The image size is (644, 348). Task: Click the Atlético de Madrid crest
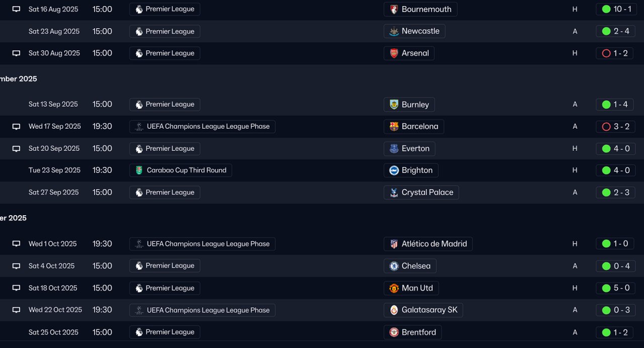tap(394, 244)
